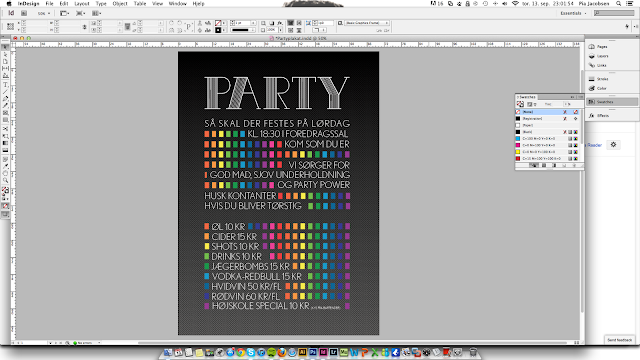Toggle the view mode button at toolbox bottom
The width and height of the screenshot is (640, 360).
pos(5,215)
